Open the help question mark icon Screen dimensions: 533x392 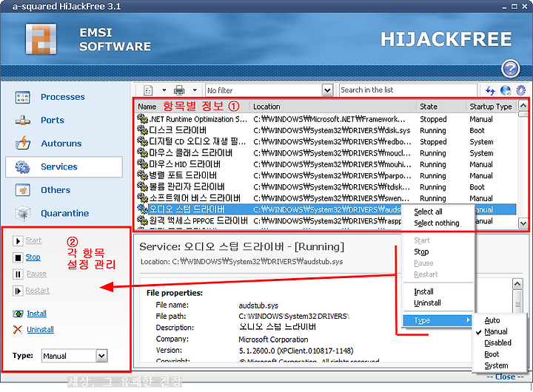(510, 69)
